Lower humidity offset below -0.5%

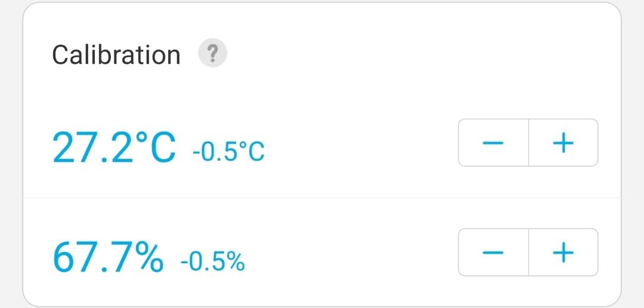[493, 252]
